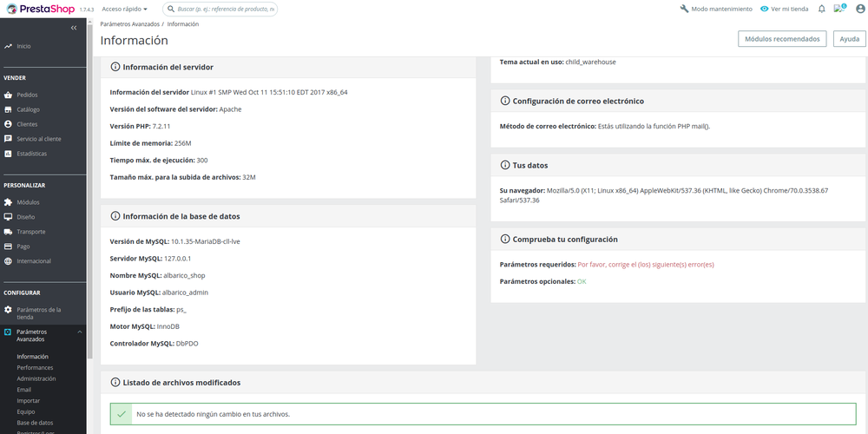Open the Acceso rápido dropdown

[x=124, y=9]
